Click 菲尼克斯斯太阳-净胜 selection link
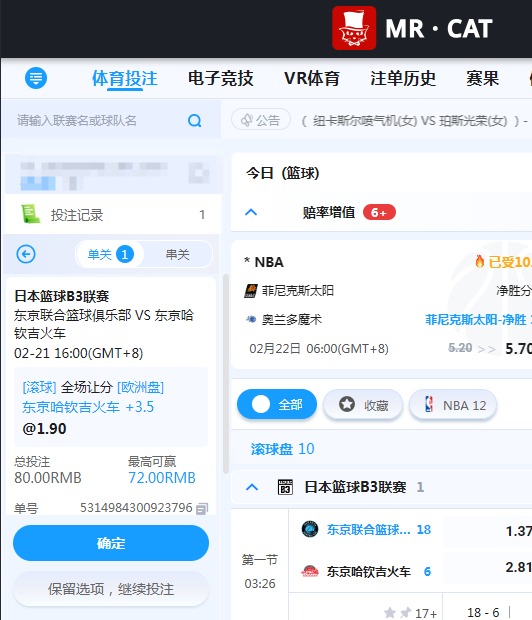Screen dimensions: 532x620 tap(478, 319)
